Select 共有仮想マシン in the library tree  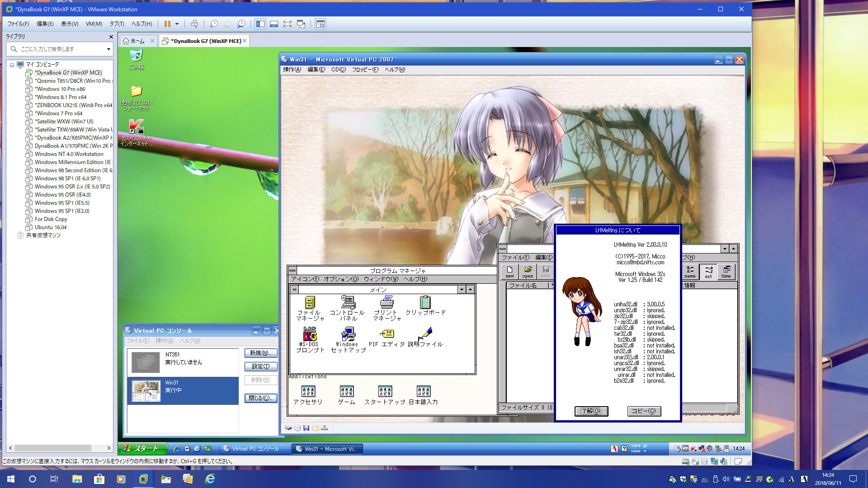[x=43, y=235]
